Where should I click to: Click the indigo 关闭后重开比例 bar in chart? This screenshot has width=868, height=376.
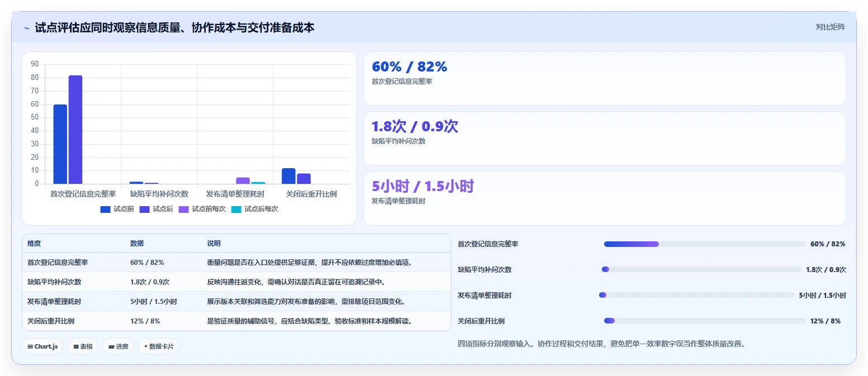(304, 179)
